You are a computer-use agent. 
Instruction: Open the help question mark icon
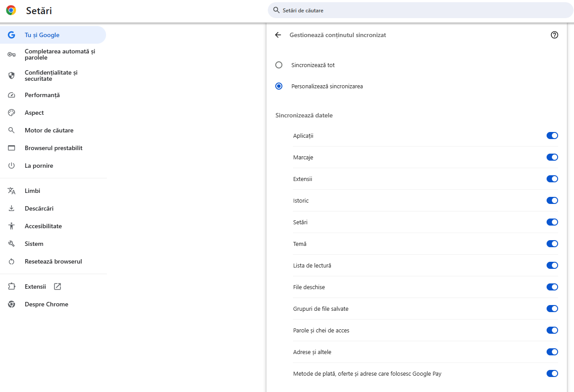555,35
